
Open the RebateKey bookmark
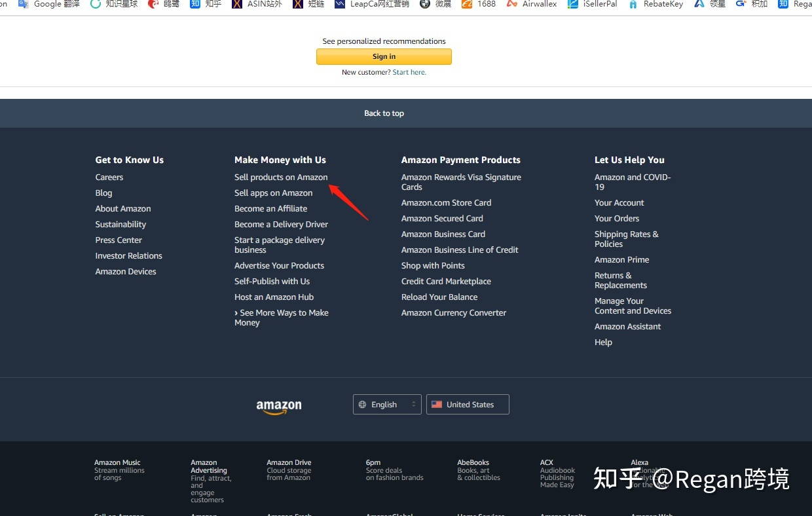655,4
